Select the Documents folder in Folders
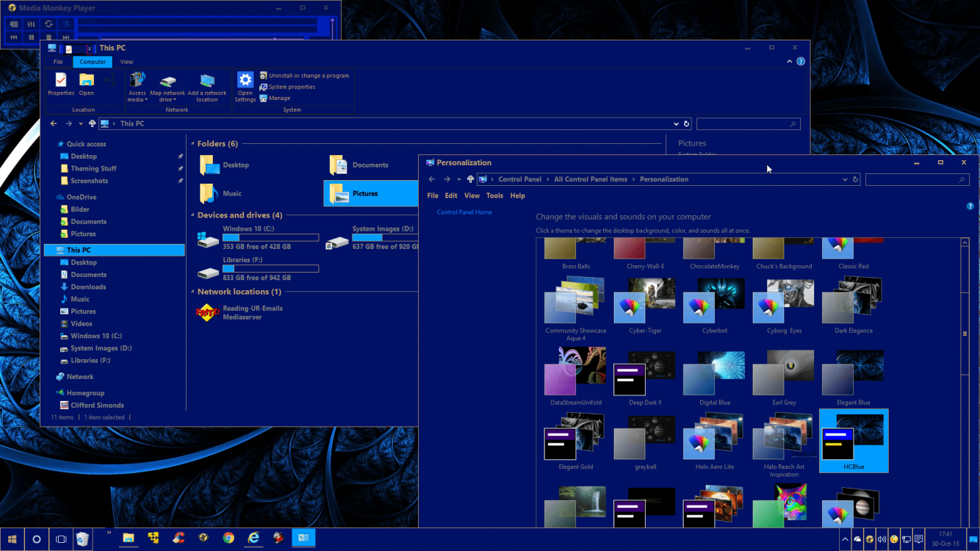 359,165
